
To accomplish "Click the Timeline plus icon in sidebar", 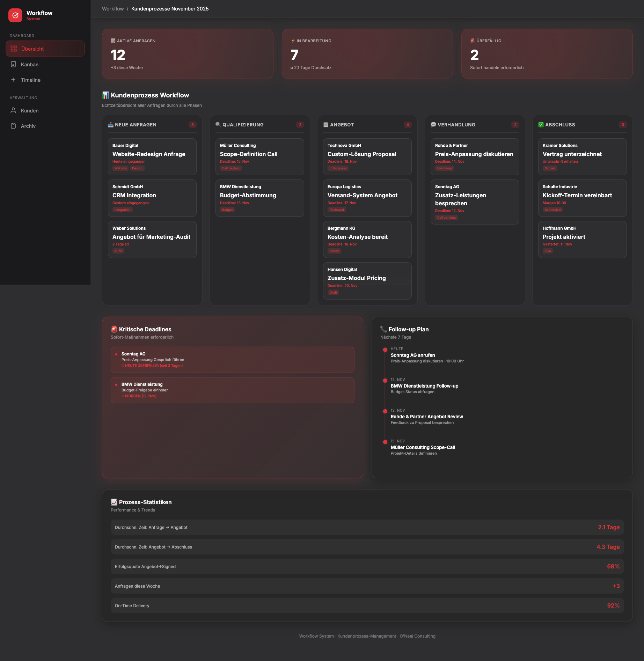I will tap(14, 80).
